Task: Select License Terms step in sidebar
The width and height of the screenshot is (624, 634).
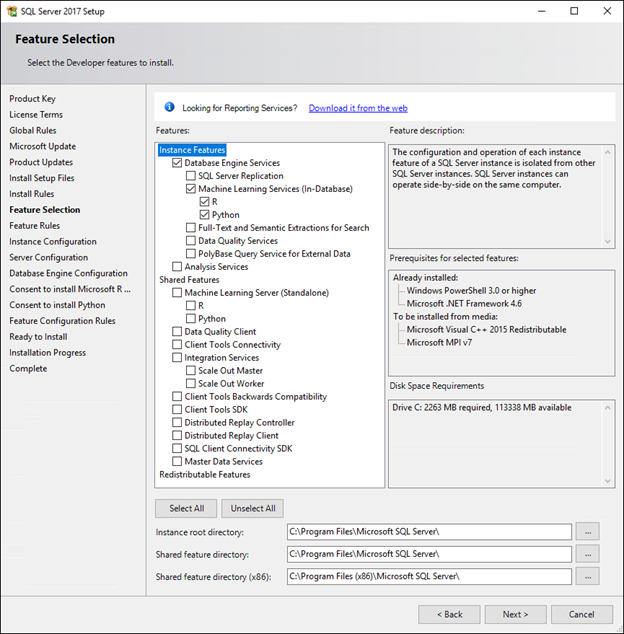Action: point(36,114)
